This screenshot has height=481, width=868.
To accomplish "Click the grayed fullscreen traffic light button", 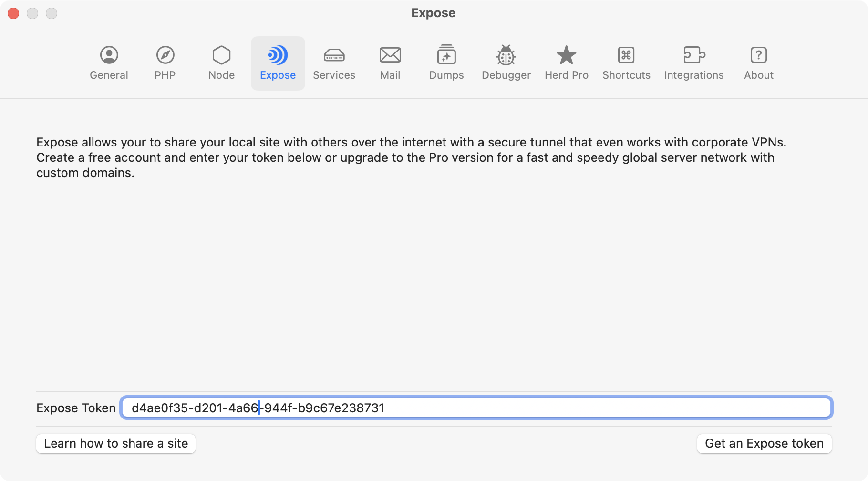I will click(52, 13).
